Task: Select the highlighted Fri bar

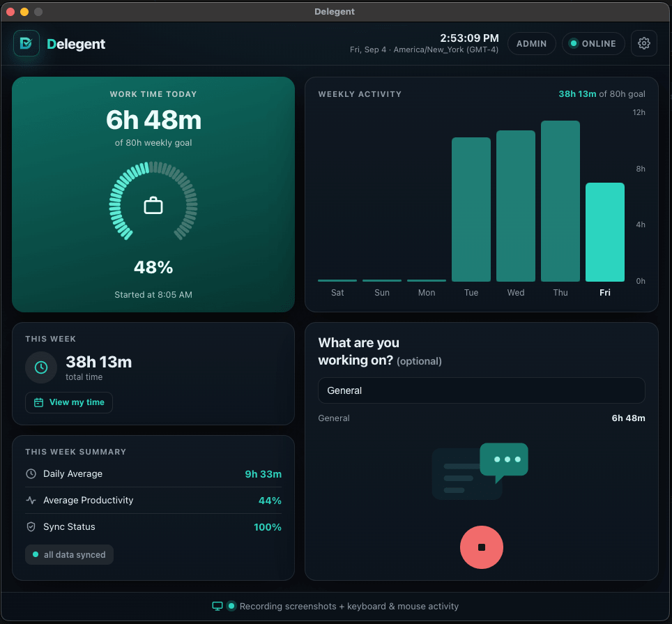Action: click(604, 232)
